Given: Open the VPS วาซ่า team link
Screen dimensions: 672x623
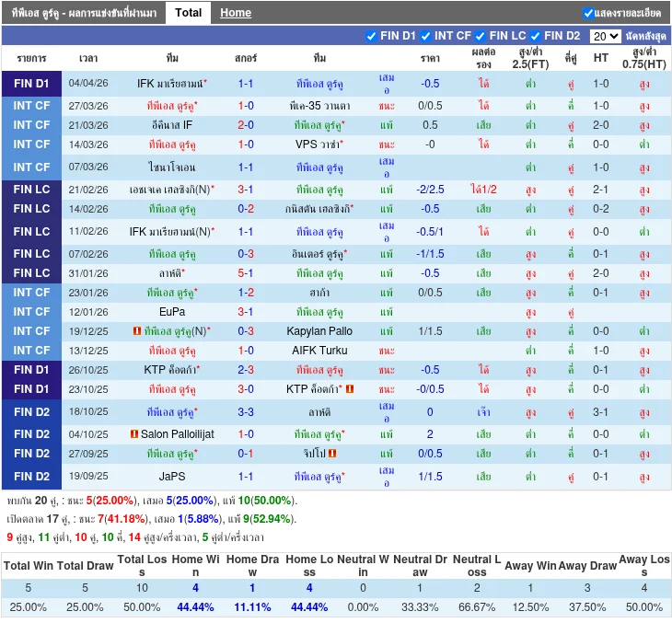Looking at the screenshot, I should coord(318,144).
